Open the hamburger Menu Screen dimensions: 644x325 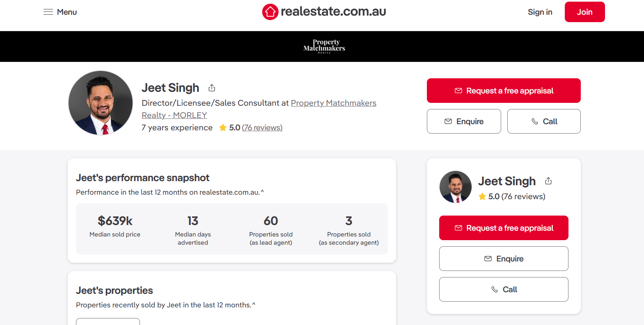point(60,12)
